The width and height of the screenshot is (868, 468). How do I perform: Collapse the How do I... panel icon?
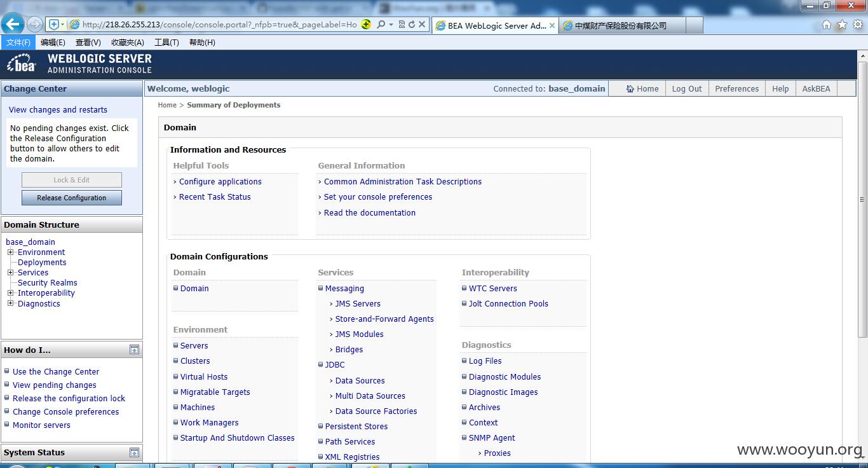(134, 350)
